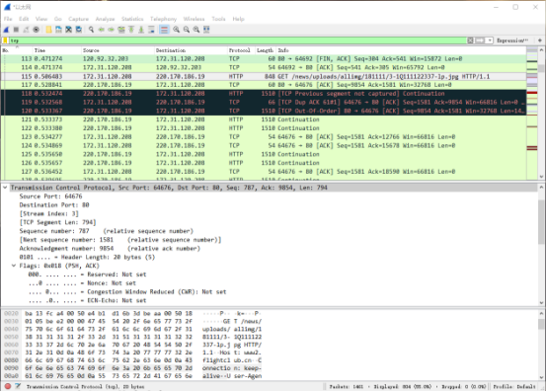Sort packets by Protocol column
Screen dimensions: 546x392
tap(241, 50)
